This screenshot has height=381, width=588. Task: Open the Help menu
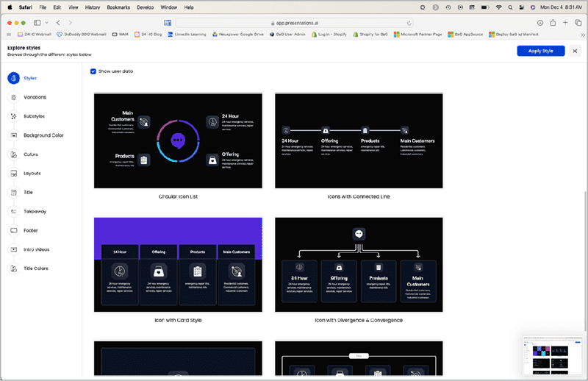click(189, 7)
